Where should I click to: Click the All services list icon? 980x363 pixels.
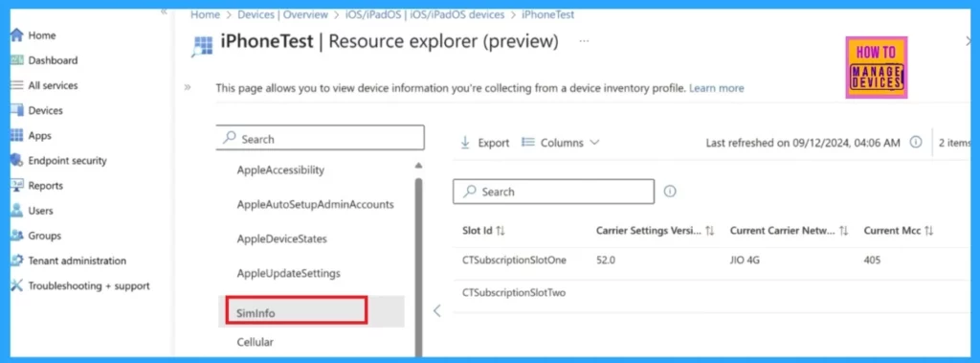point(17,86)
